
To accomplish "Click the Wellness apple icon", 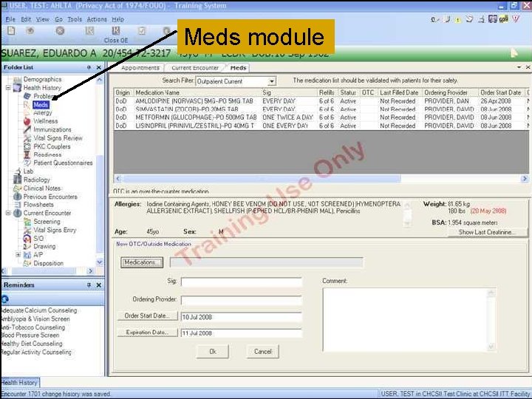I will click(x=27, y=120).
